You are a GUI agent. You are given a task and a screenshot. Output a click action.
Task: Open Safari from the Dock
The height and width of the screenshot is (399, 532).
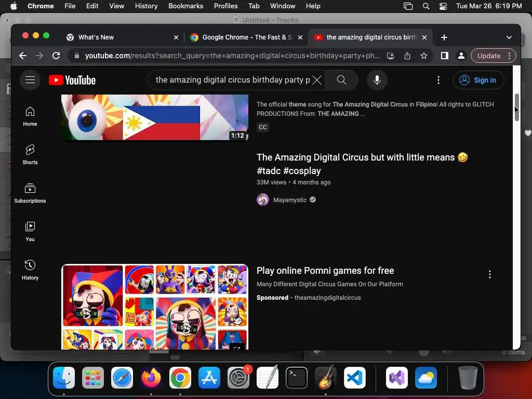point(122,378)
